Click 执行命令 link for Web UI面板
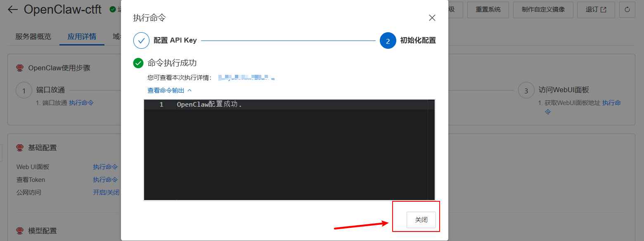 click(x=105, y=167)
